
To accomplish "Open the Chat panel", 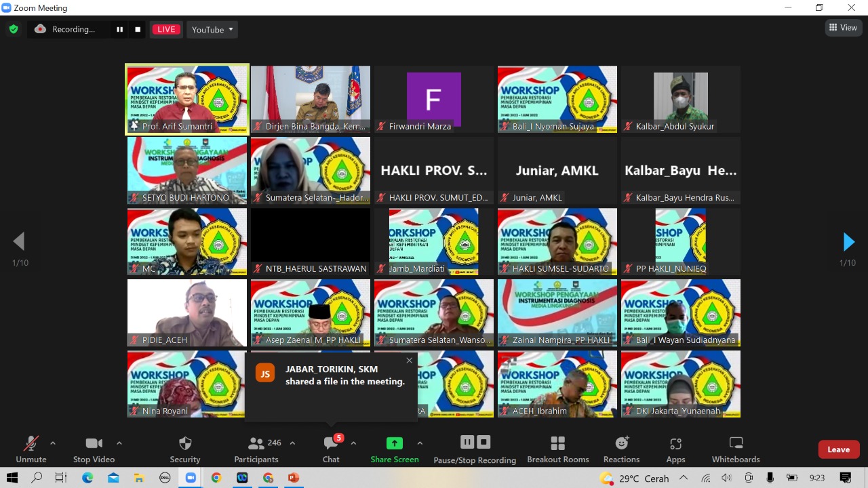I will tap(331, 449).
